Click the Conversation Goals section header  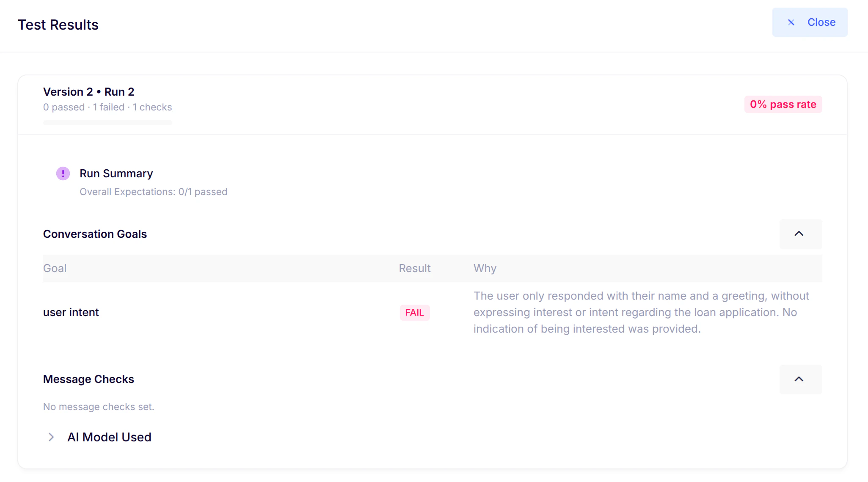click(x=95, y=234)
